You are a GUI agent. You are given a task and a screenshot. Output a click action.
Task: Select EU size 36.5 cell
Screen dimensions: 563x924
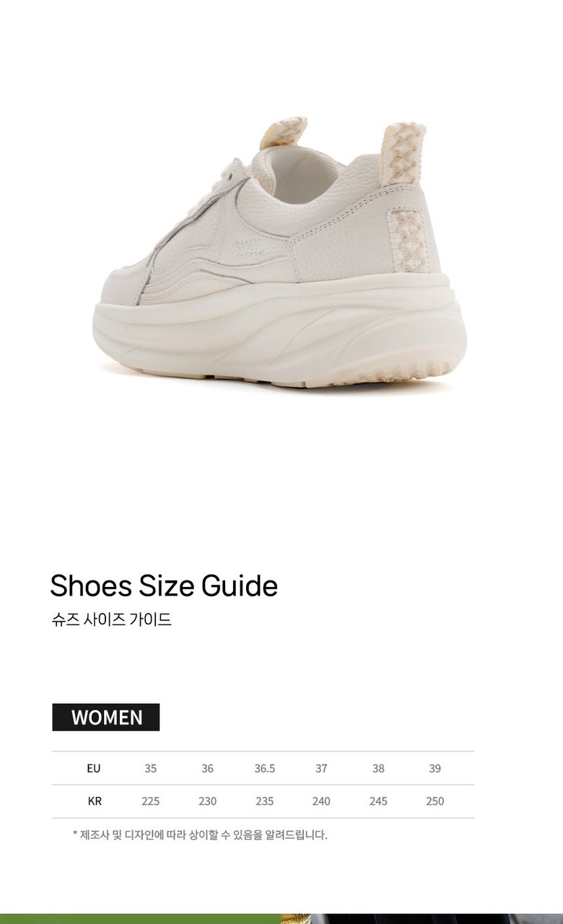[264, 768]
